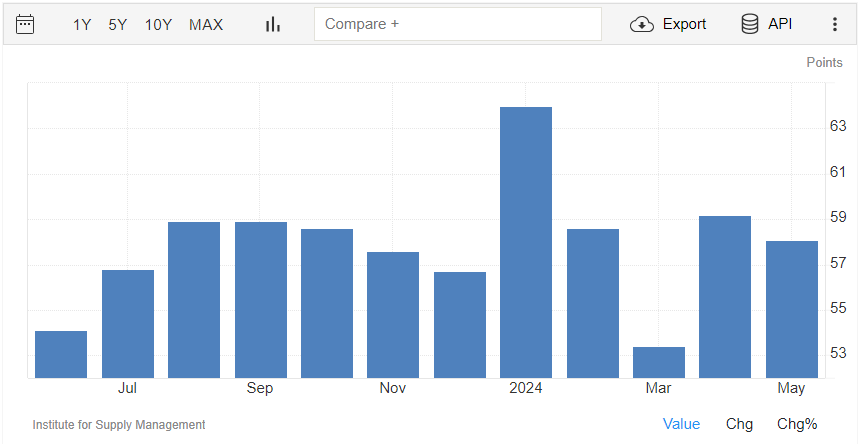
Task: Click into the Compare + input field
Action: click(x=458, y=24)
